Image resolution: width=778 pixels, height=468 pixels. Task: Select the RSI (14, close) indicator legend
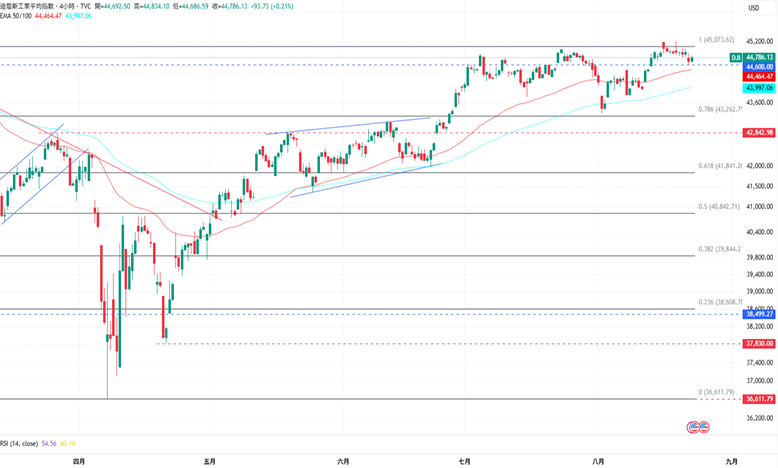tap(19, 443)
